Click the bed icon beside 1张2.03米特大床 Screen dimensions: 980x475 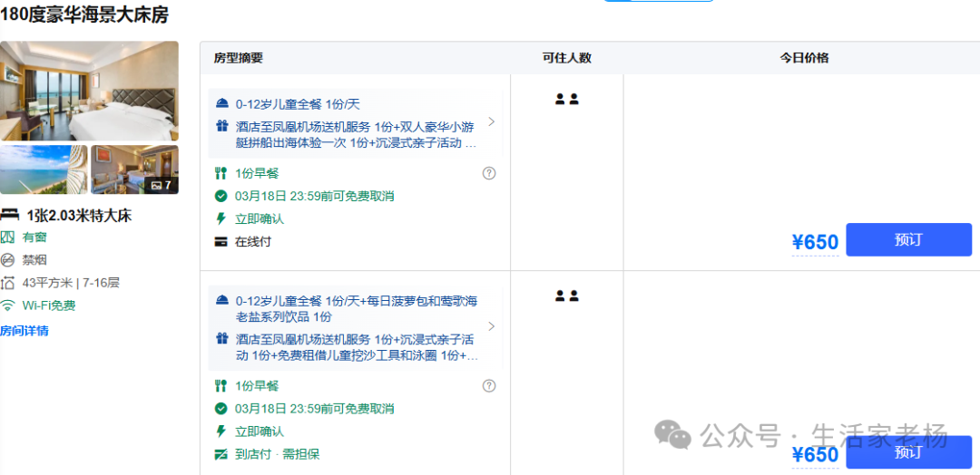(9, 216)
